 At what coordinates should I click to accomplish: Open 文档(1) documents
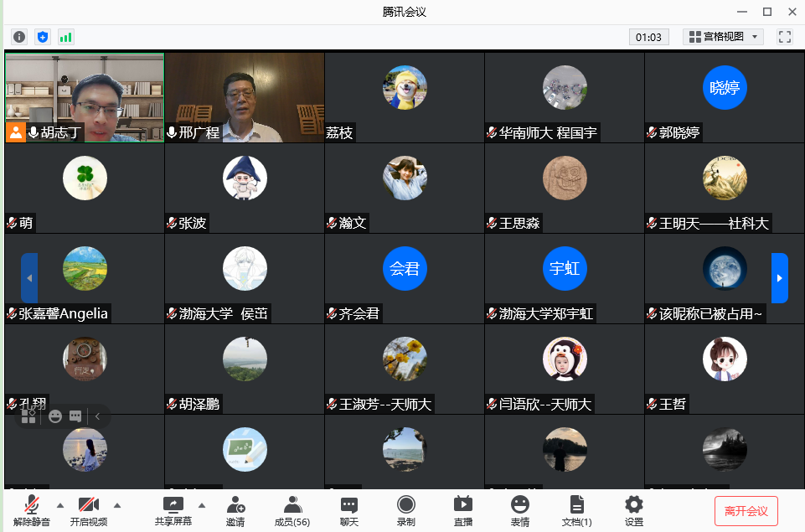(x=576, y=510)
